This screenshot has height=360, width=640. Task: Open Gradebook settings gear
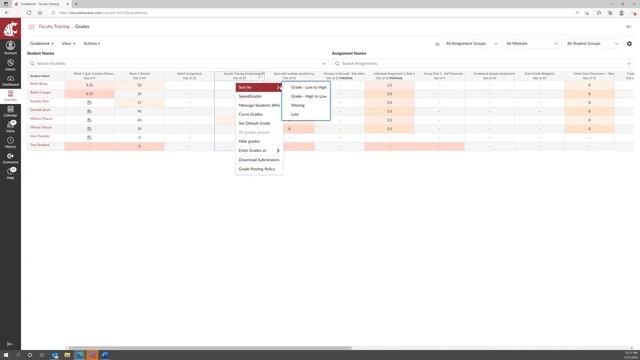click(x=629, y=43)
